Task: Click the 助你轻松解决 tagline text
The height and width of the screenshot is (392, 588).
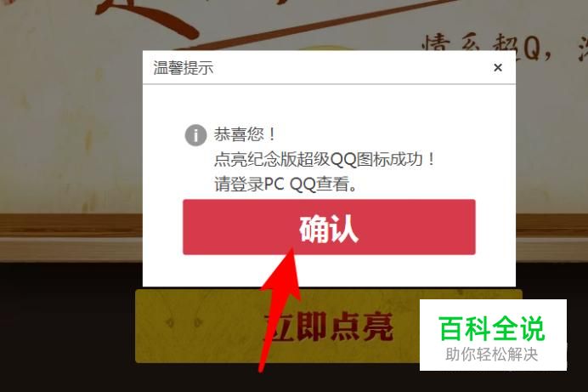Action: (492, 354)
